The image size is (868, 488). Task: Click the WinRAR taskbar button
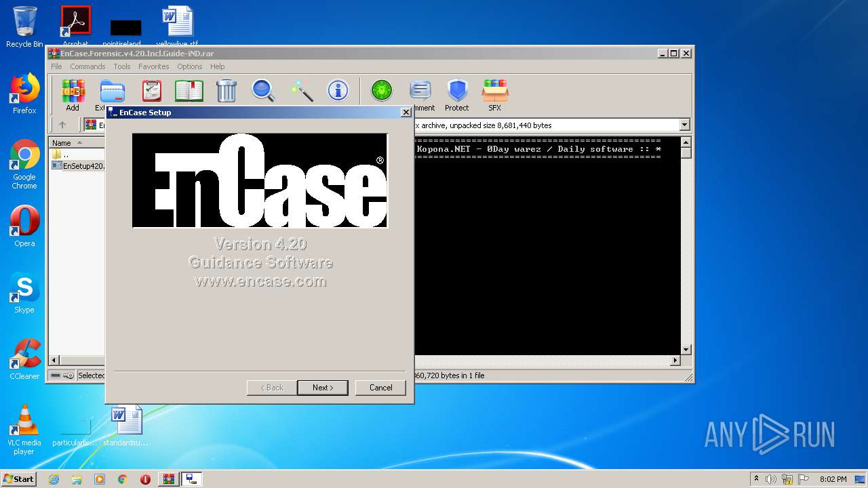(x=169, y=479)
